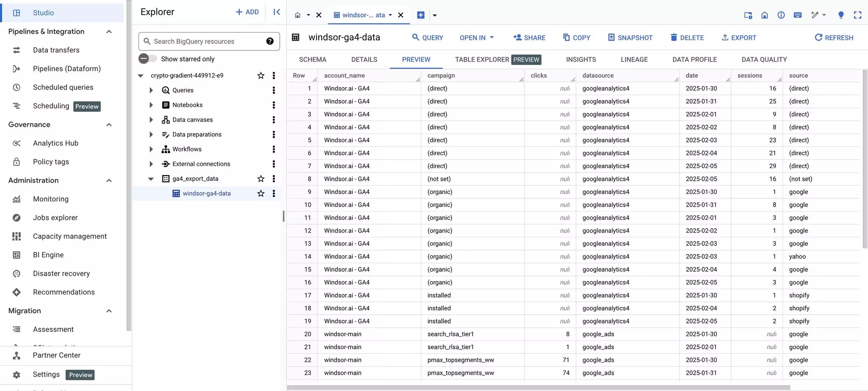868x391 pixels.
Task: Click ADD in Explorer header
Action: point(247,12)
